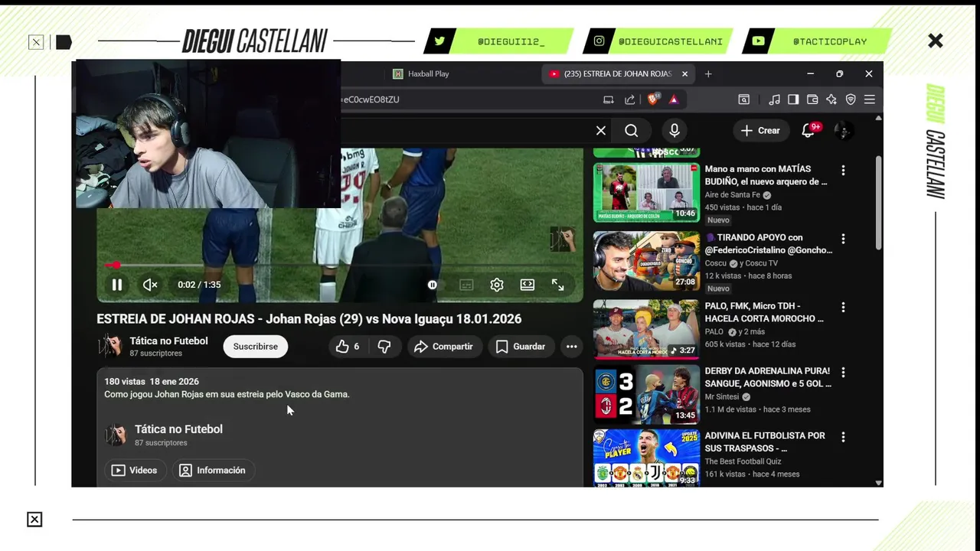Open PALO, FMK, Micro TDH video thumbnail
The image size is (980, 551).
click(646, 328)
